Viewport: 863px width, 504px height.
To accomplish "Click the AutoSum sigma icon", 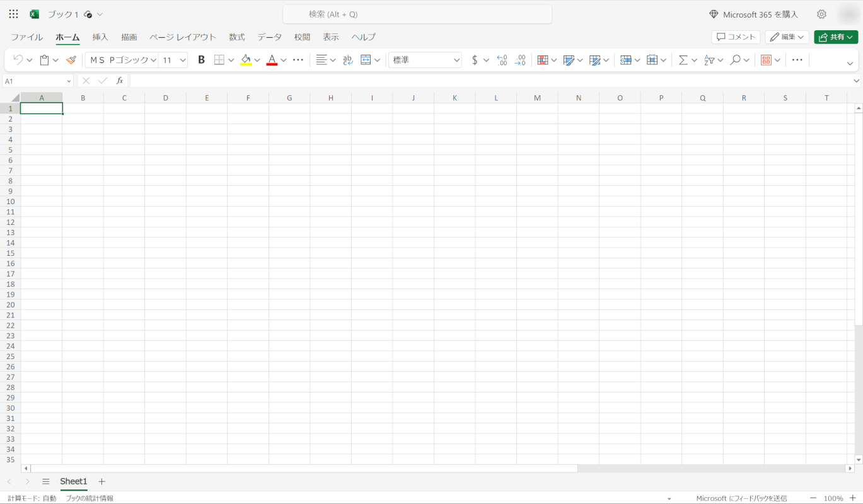I will [683, 60].
